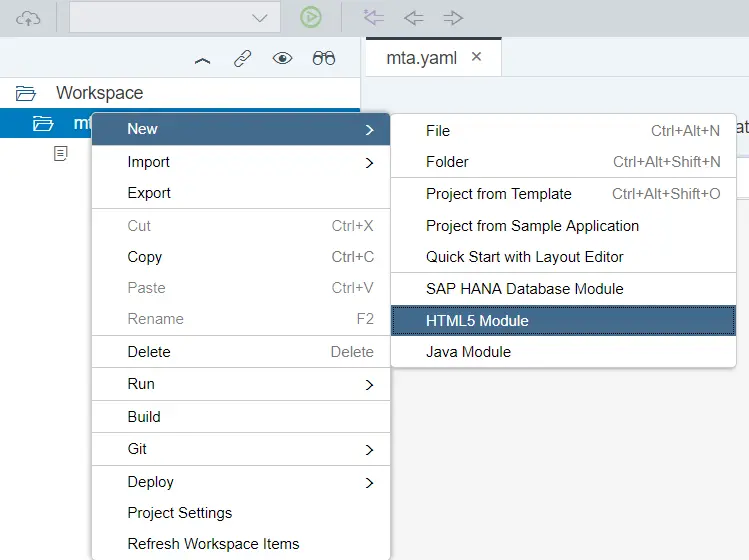Open Project Settings from context menu

pos(241,513)
